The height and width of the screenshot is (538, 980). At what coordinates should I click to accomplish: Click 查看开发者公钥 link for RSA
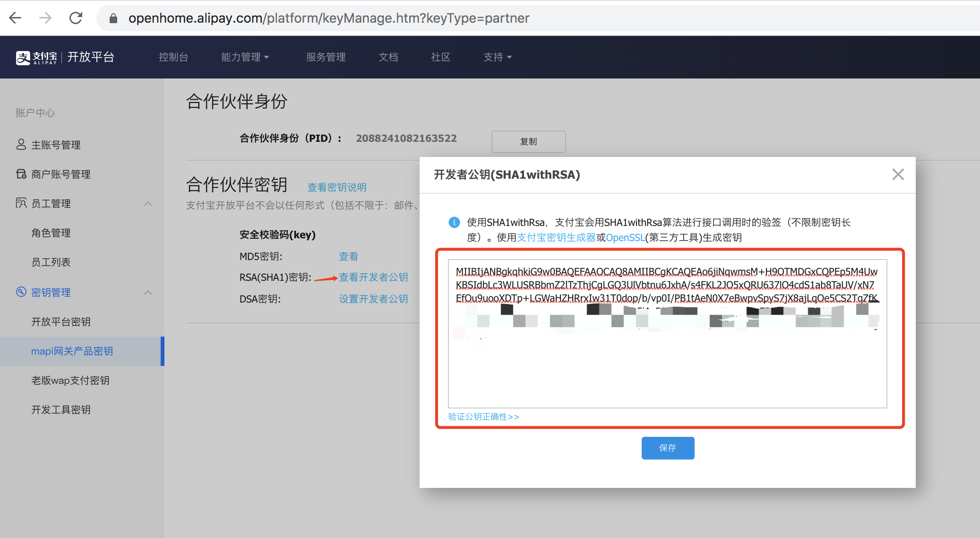pyautogui.click(x=373, y=277)
